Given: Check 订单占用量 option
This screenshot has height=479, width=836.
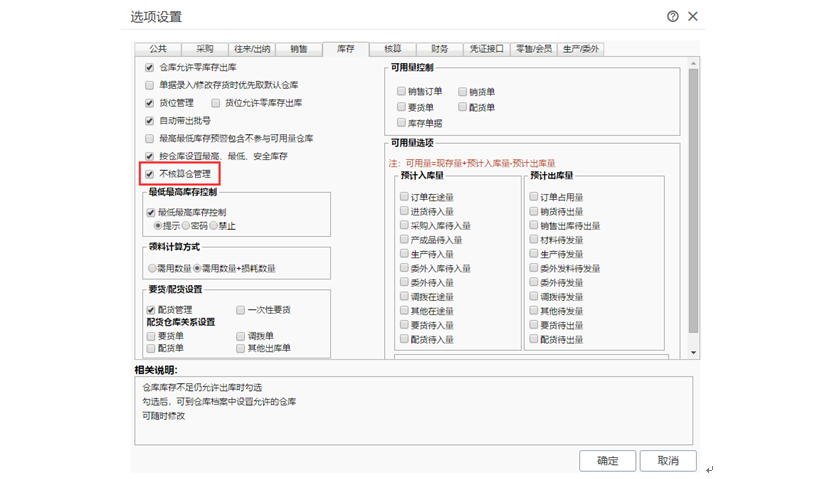Looking at the screenshot, I should [x=534, y=197].
